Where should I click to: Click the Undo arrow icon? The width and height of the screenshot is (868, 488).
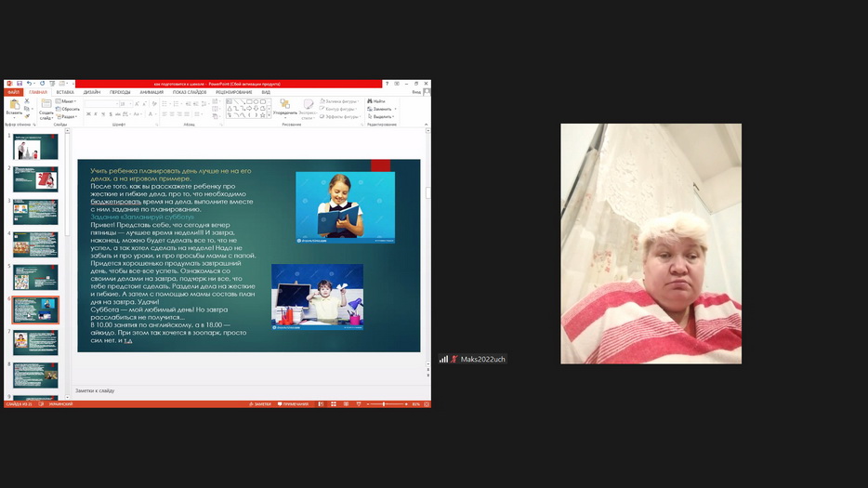pos(29,84)
